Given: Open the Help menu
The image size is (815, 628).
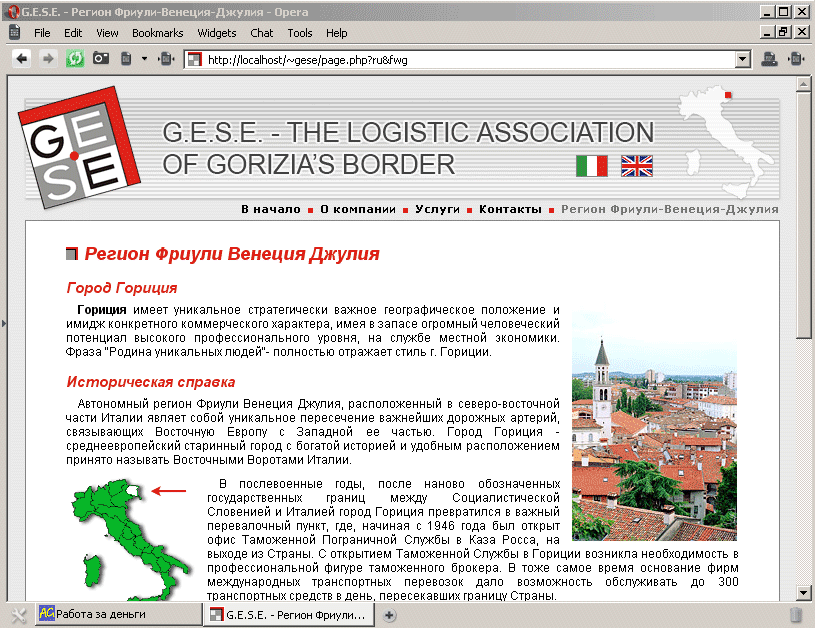Looking at the screenshot, I should pyautogui.click(x=337, y=33).
